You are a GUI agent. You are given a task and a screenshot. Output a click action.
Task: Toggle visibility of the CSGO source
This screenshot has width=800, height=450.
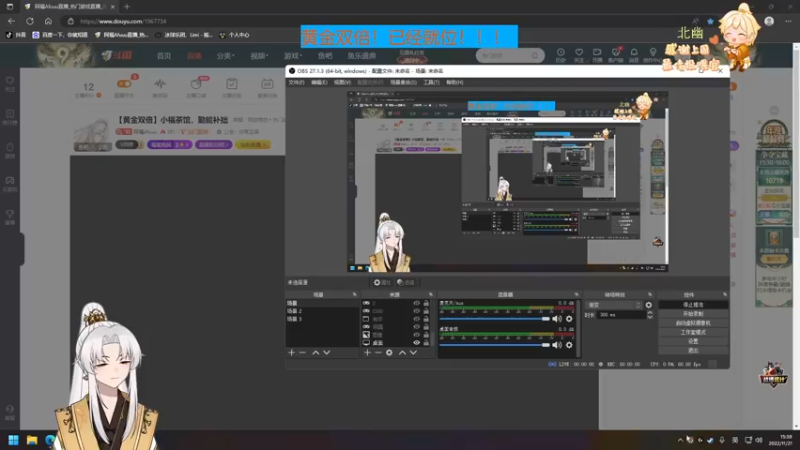pyautogui.click(x=416, y=311)
